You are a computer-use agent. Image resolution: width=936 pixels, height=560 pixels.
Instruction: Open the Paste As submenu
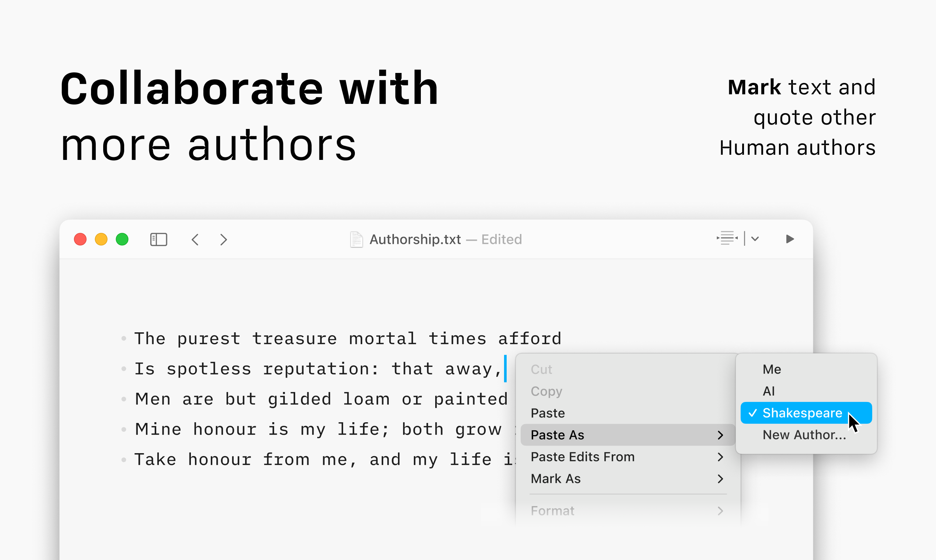pyautogui.click(x=628, y=435)
